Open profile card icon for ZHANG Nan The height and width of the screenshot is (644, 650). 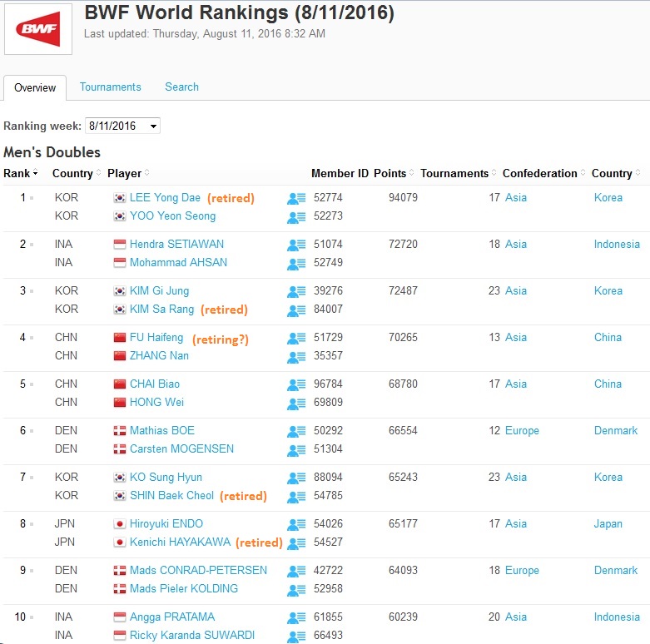296,357
